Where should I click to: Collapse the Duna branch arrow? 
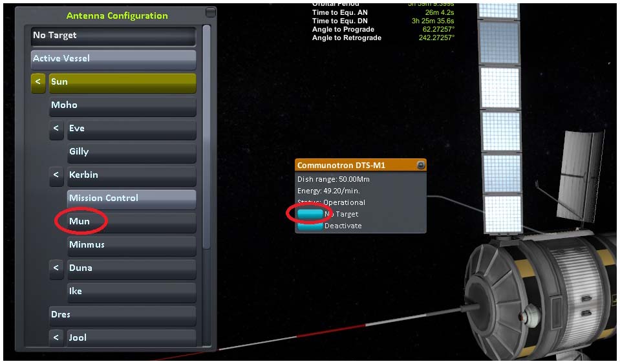pyautogui.click(x=56, y=269)
